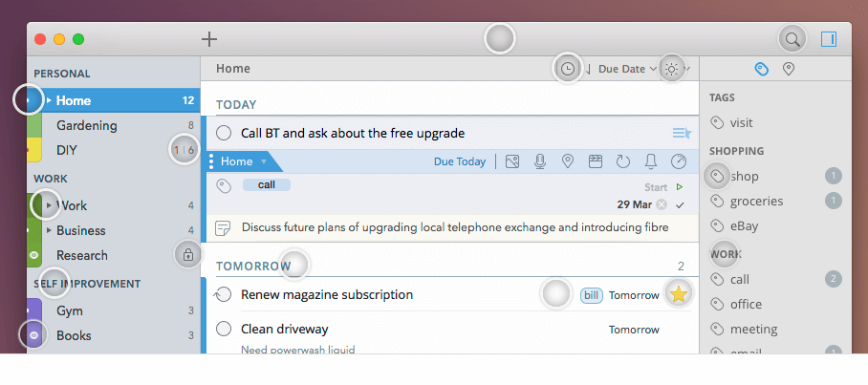Open the search magnifier in toolbar

(x=792, y=39)
